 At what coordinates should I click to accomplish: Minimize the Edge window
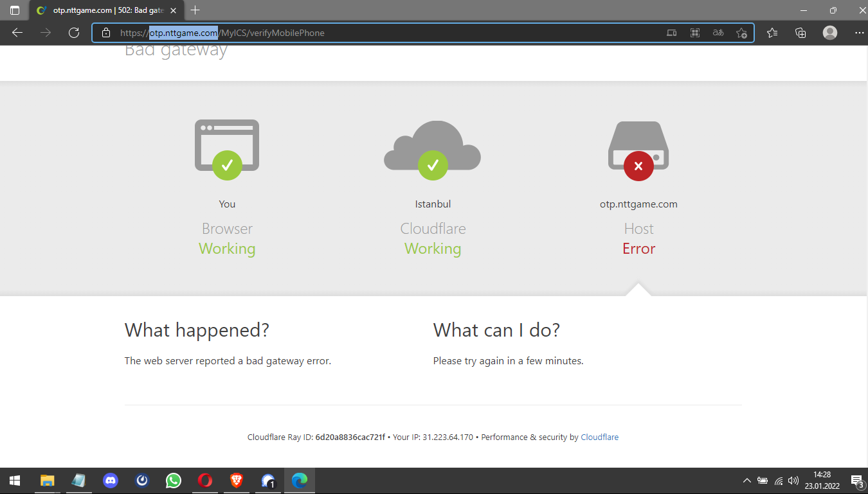(x=804, y=10)
